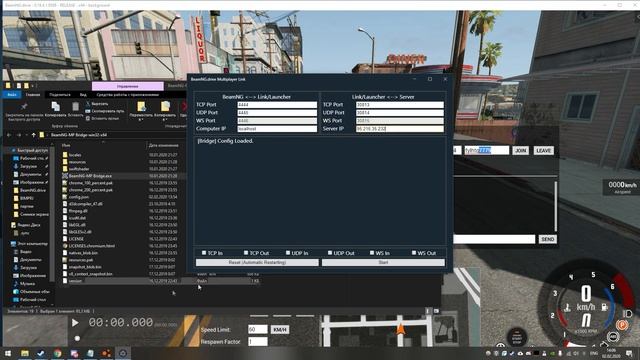Open Google Chrome from the taskbar

[x=58, y=353]
